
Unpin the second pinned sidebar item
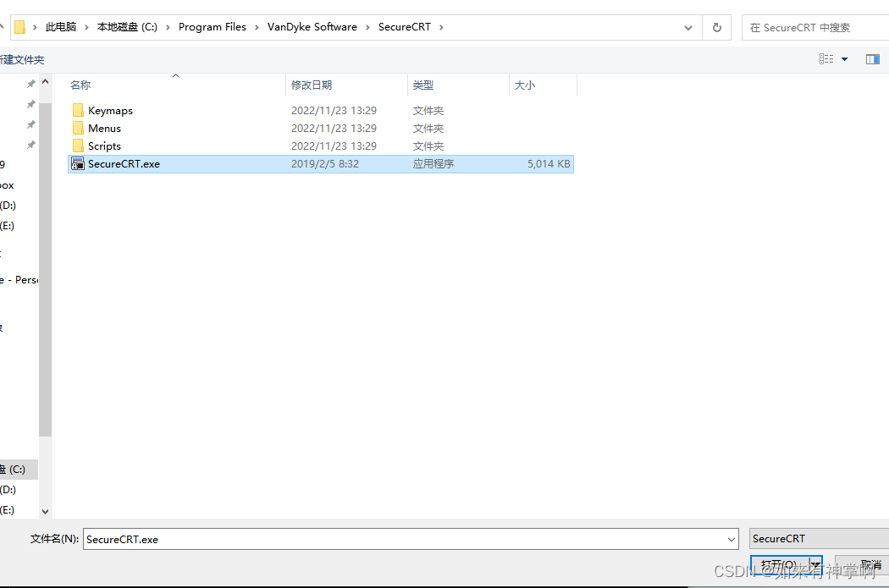pos(30,103)
